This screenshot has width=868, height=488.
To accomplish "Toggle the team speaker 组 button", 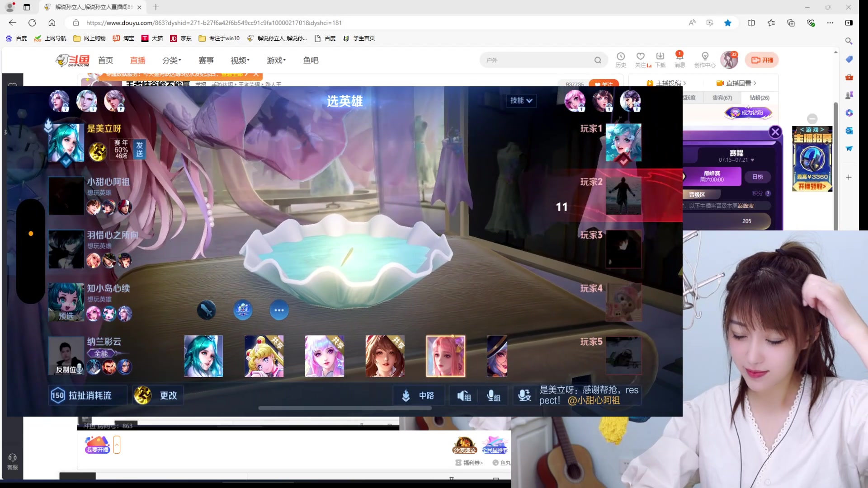I will tap(464, 396).
